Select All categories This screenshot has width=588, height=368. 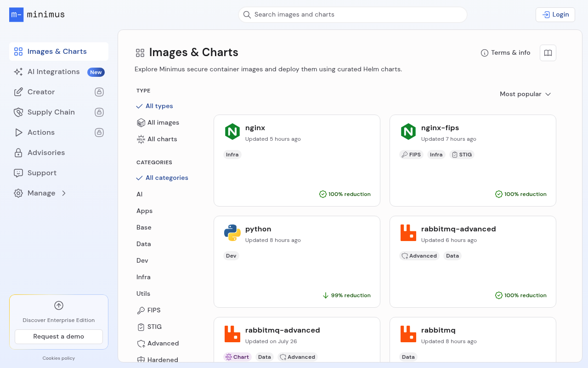(x=162, y=178)
